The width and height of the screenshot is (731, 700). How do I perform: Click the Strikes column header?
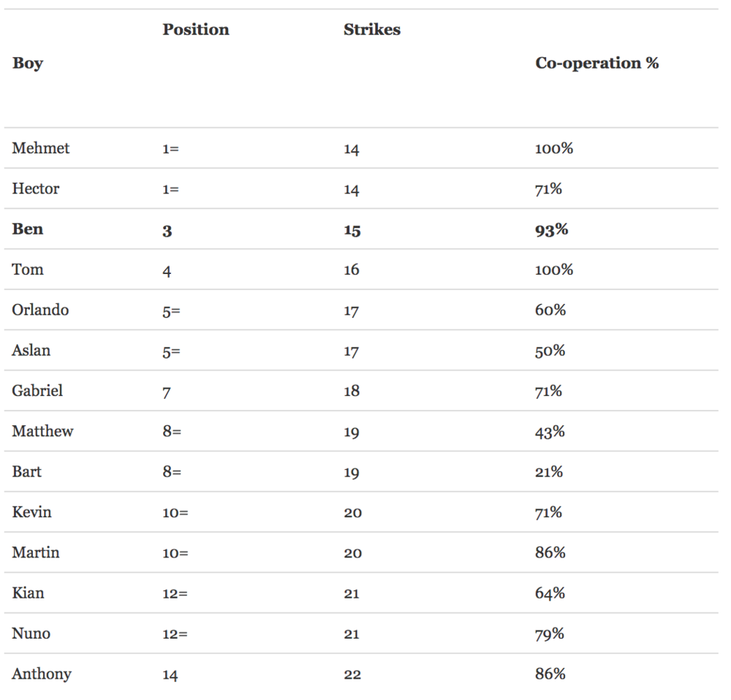pos(372,29)
